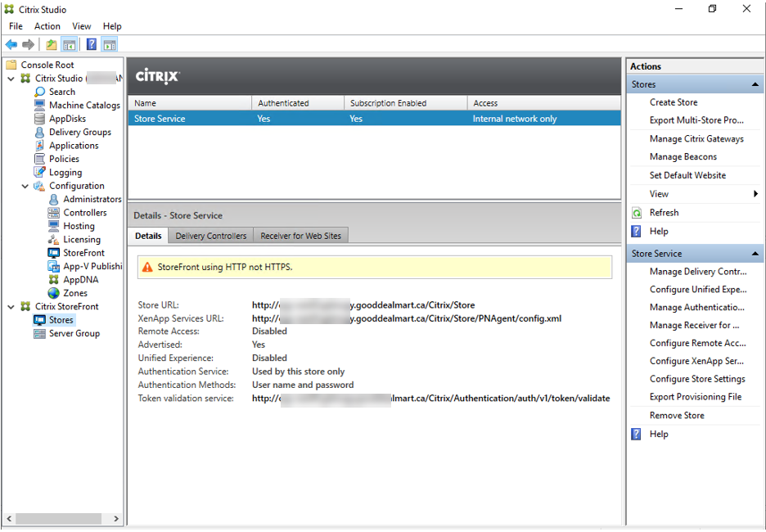Viewport: 766px width, 532px height.
Task: Collapse the Store Service actions section
Action: tap(755, 254)
